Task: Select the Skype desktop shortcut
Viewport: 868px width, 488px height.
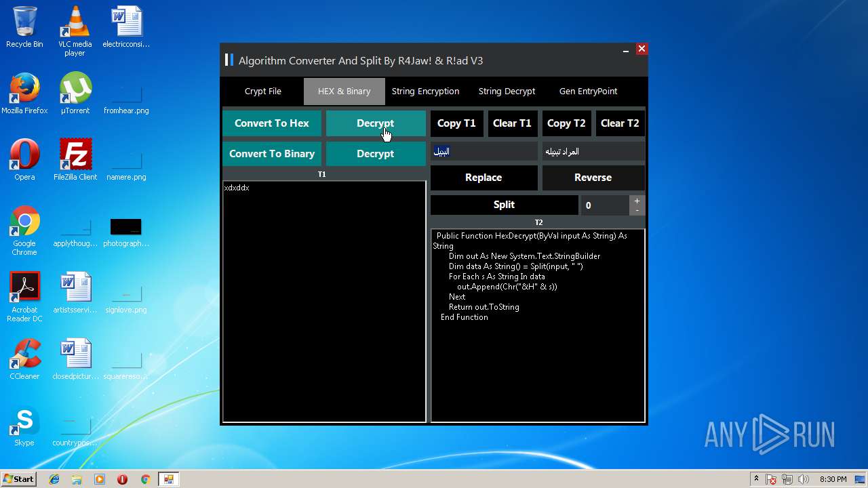Action: coord(24,426)
